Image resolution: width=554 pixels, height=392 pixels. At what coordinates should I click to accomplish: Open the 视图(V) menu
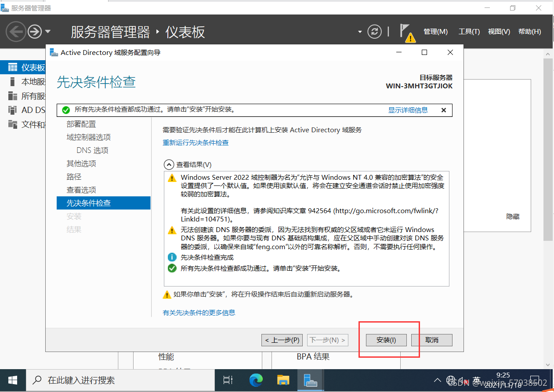(x=499, y=32)
